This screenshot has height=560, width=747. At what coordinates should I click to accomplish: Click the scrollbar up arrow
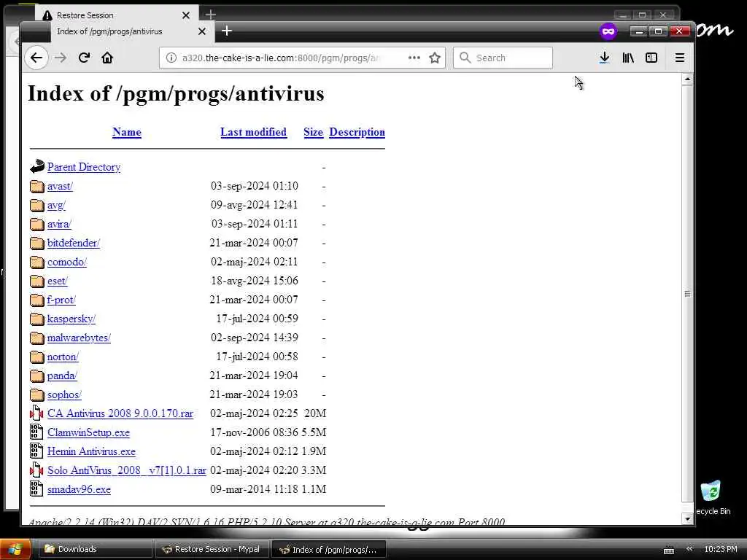click(687, 79)
